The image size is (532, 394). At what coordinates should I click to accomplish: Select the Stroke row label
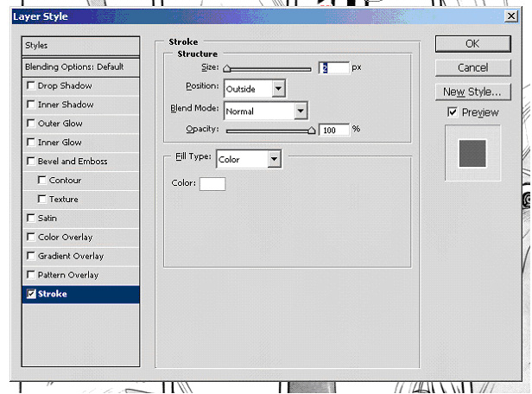pyautogui.click(x=52, y=294)
